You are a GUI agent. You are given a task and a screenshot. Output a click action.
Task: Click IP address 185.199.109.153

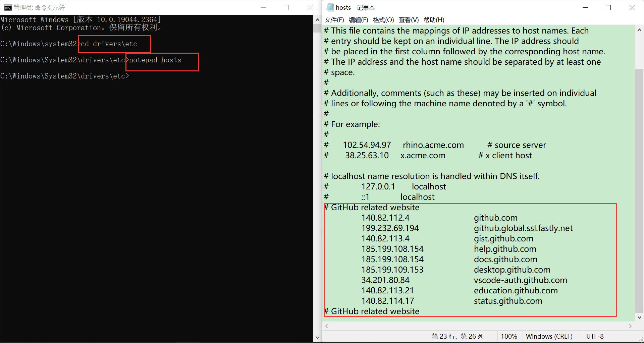[392, 270]
